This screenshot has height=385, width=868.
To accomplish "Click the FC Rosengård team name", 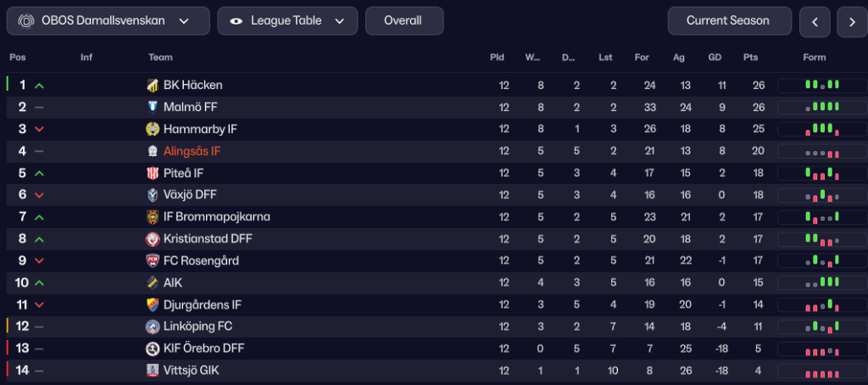I will (x=201, y=261).
